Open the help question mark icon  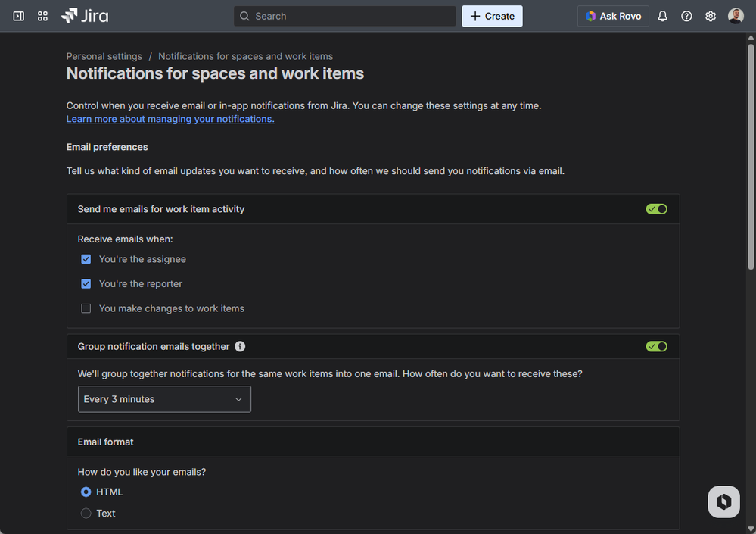[686, 16]
